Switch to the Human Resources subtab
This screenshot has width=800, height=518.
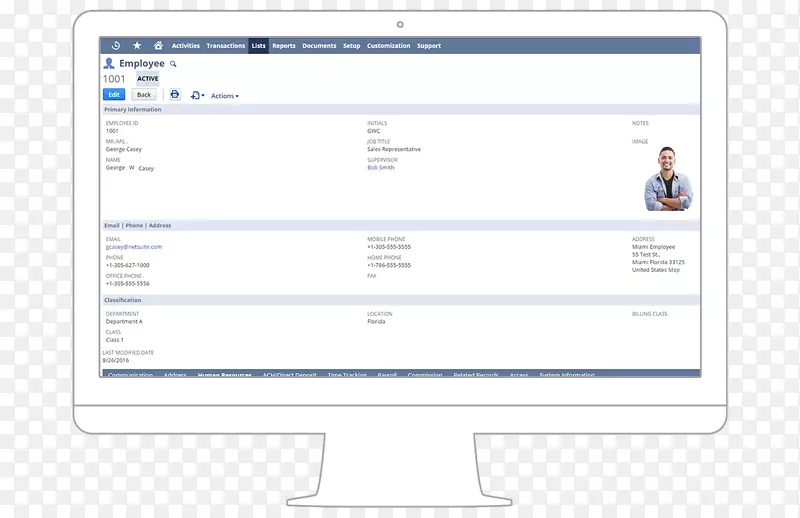224,375
